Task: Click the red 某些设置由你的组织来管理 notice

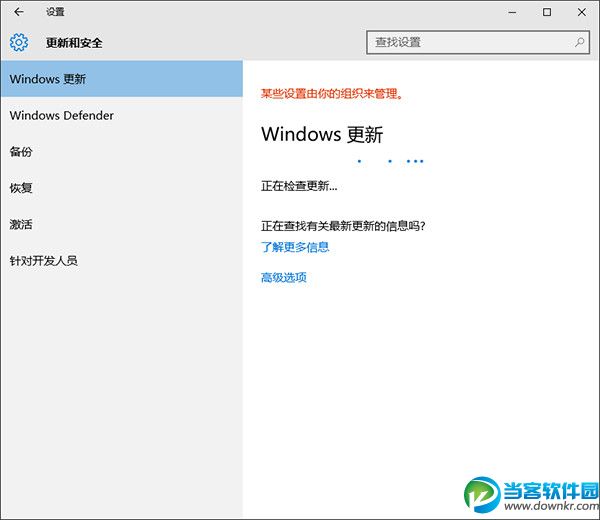Action: tap(332, 93)
